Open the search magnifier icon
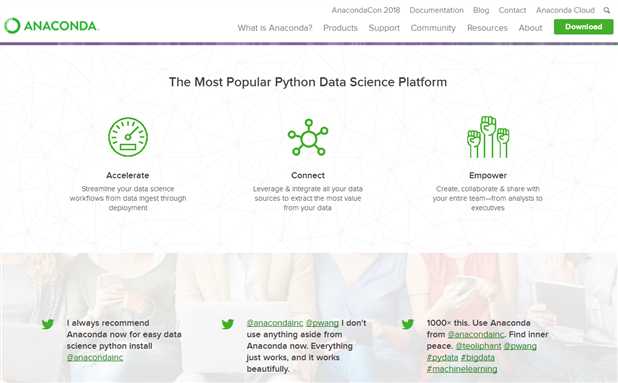 (x=607, y=10)
